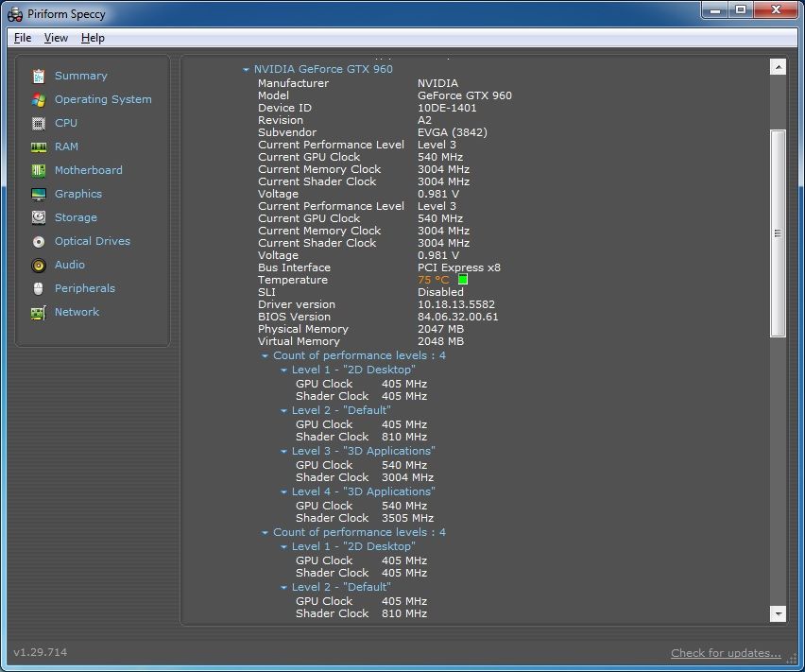
Task: Select the Audio speaker icon
Action: (39, 265)
